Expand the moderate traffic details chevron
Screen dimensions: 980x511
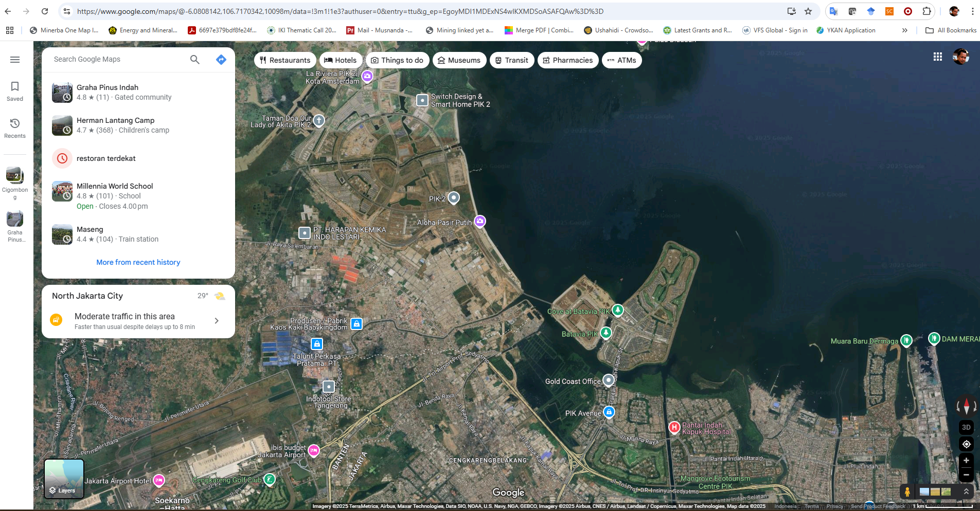pos(217,321)
